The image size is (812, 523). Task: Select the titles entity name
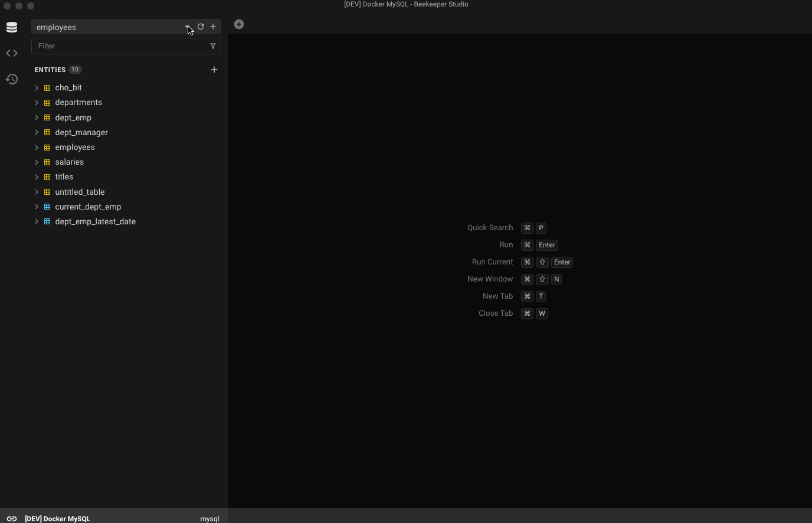(64, 176)
